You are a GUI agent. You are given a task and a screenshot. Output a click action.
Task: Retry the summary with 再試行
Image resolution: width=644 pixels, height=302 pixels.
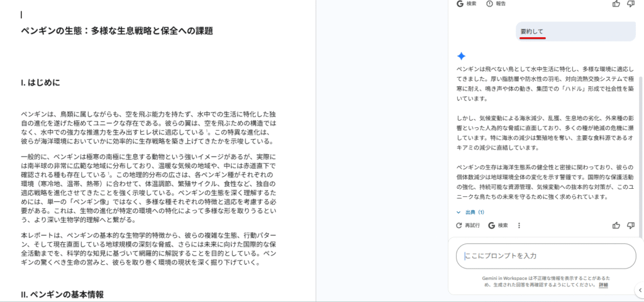(468, 225)
